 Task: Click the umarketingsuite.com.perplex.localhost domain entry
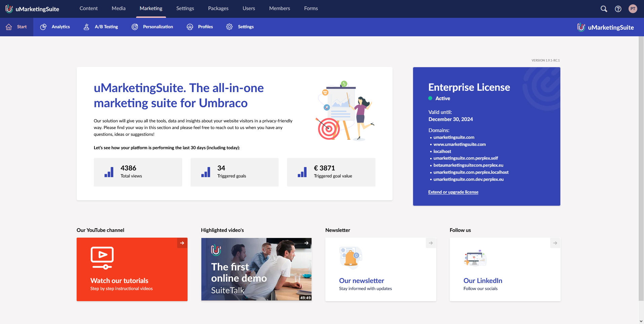(471, 172)
